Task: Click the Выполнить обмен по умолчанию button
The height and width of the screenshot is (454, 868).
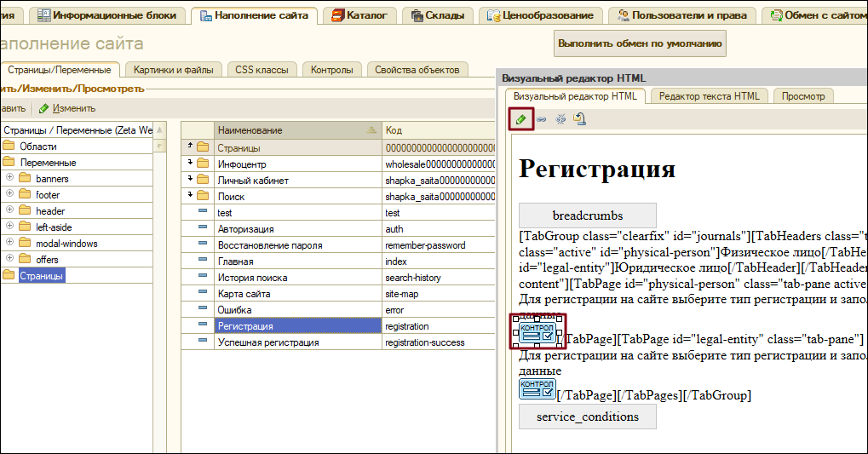Action: (640, 43)
